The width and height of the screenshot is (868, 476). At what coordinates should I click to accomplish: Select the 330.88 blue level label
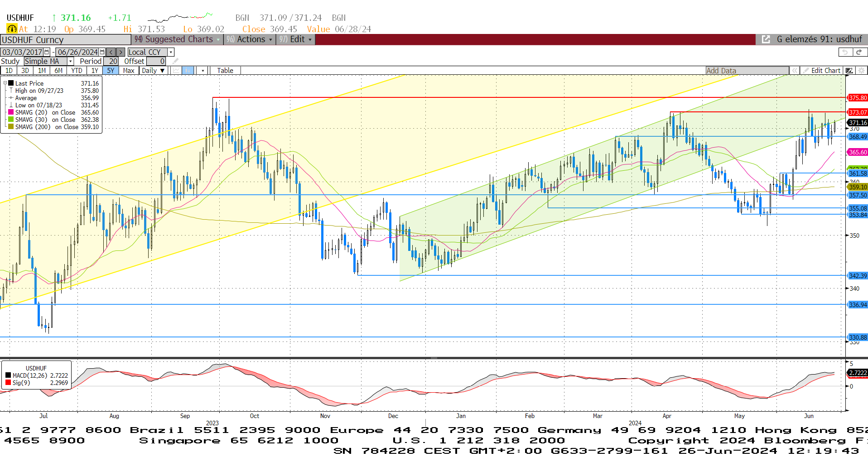[x=858, y=337]
